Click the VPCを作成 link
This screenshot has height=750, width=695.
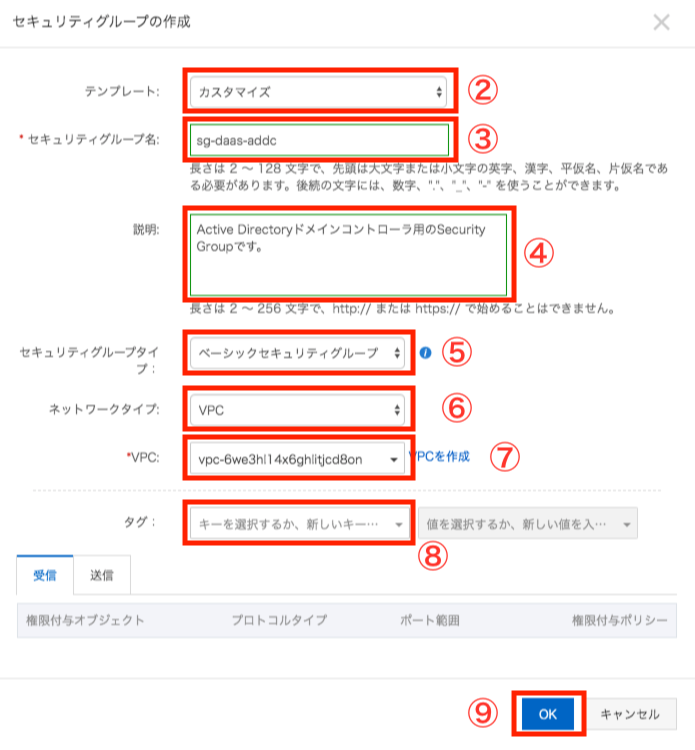tap(439, 457)
